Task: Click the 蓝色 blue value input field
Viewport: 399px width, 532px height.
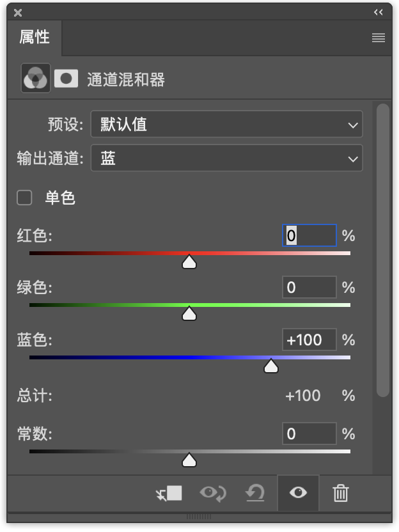Action: (x=309, y=340)
